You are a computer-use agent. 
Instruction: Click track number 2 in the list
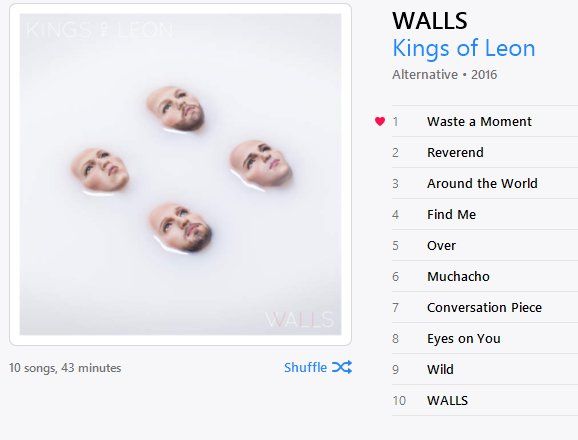[395, 153]
